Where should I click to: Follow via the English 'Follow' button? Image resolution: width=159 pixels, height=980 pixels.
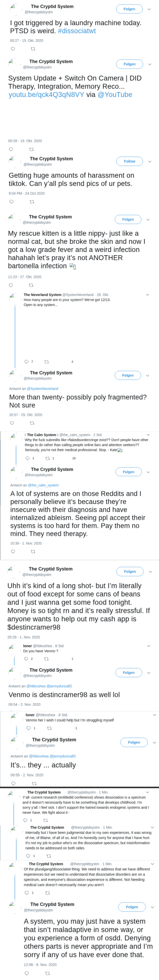(129, 161)
